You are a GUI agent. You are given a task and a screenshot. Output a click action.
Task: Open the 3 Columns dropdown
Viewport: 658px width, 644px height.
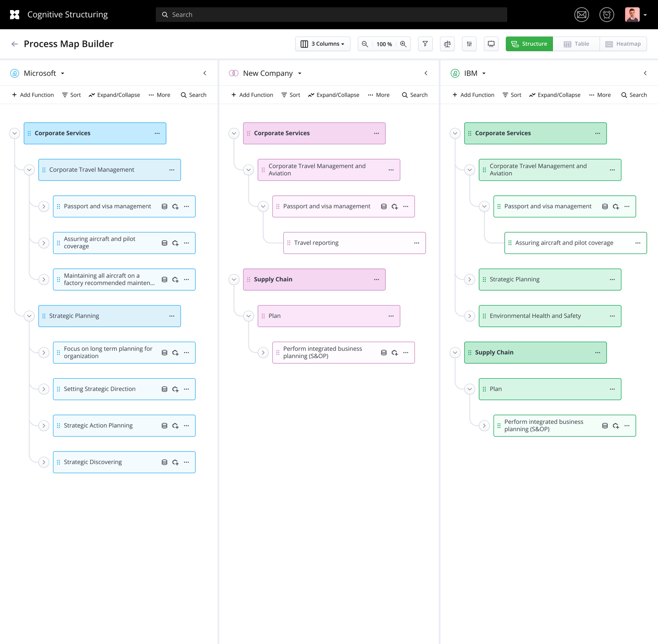[x=323, y=44]
